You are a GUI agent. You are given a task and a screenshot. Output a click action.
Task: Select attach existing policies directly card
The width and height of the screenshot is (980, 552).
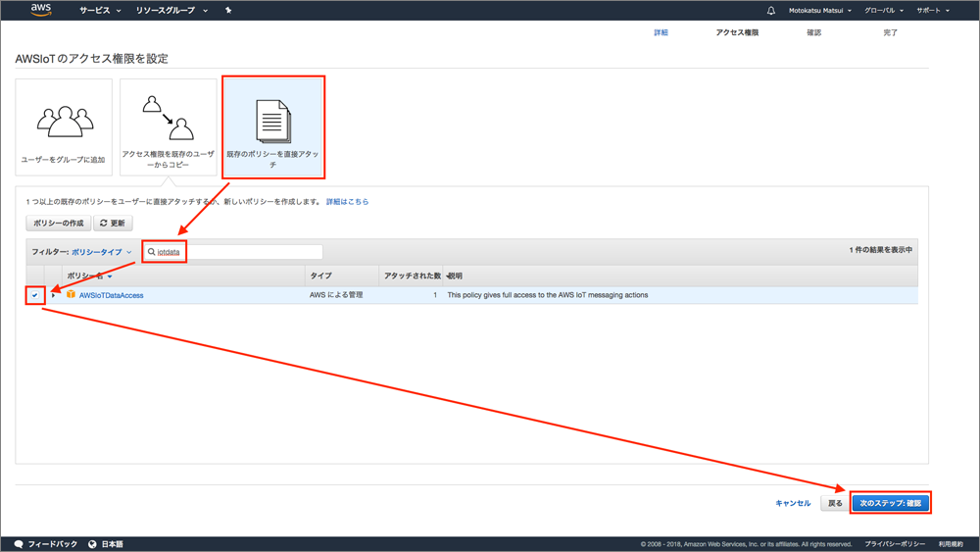(x=273, y=126)
